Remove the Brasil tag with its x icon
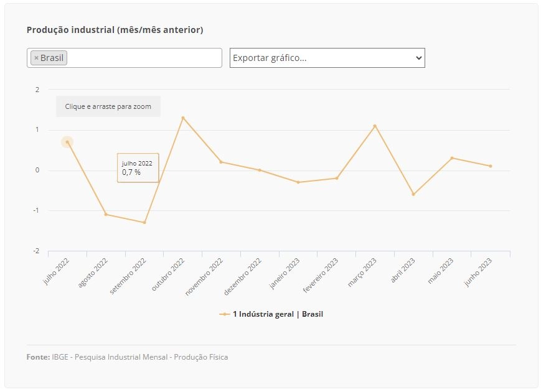 (x=36, y=58)
